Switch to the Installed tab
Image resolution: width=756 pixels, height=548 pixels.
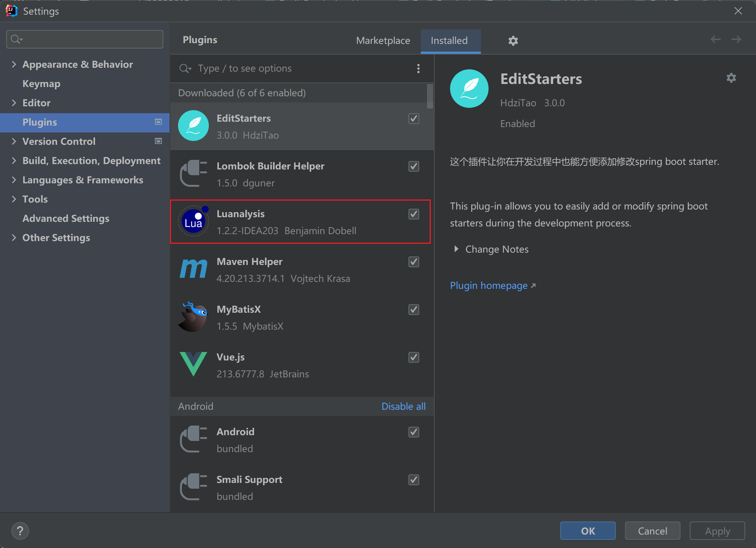[450, 41]
